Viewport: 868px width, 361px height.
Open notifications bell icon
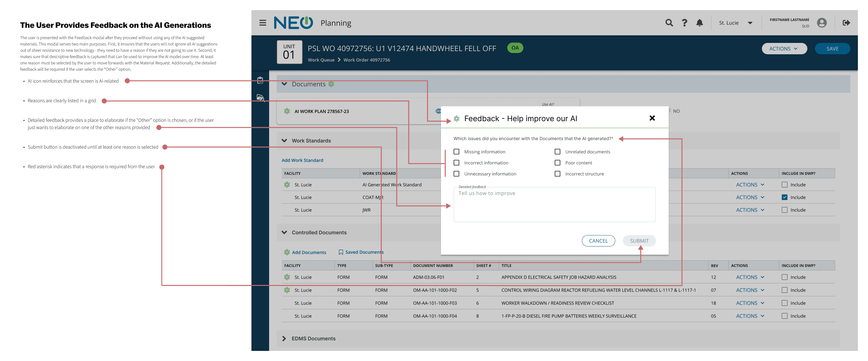pyautogui.click(x=700, y=23)
